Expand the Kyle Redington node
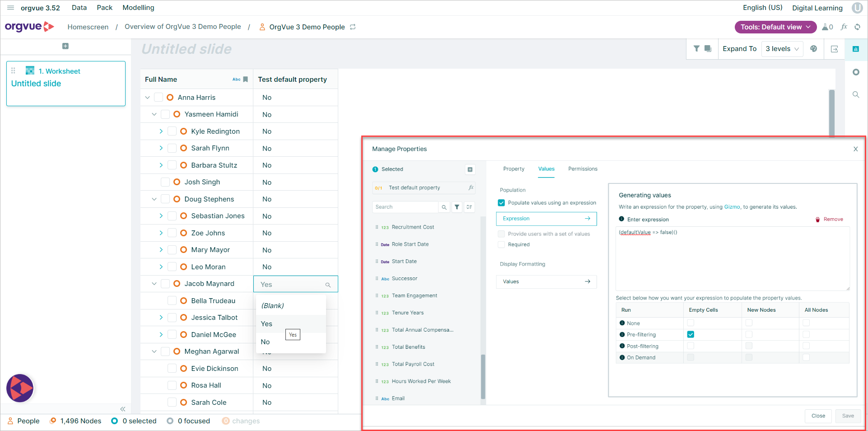Viewport: 868px width, 431px height. [x=161, y=131]
